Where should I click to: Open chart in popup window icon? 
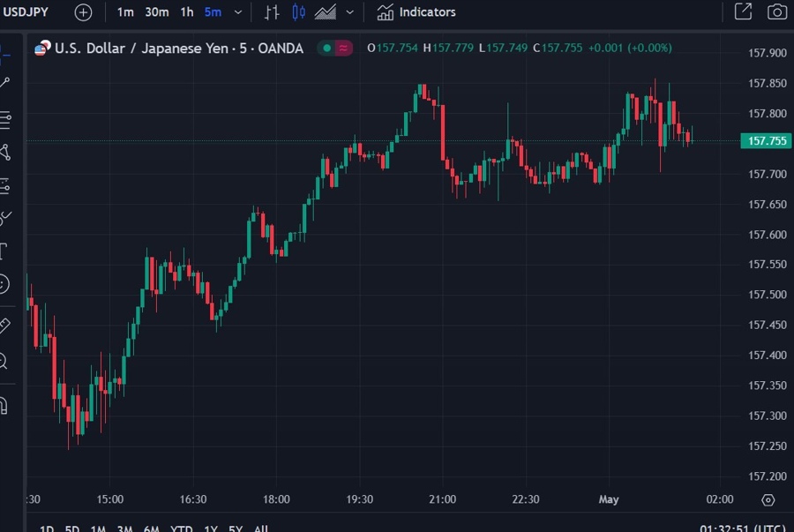[743, 11]
